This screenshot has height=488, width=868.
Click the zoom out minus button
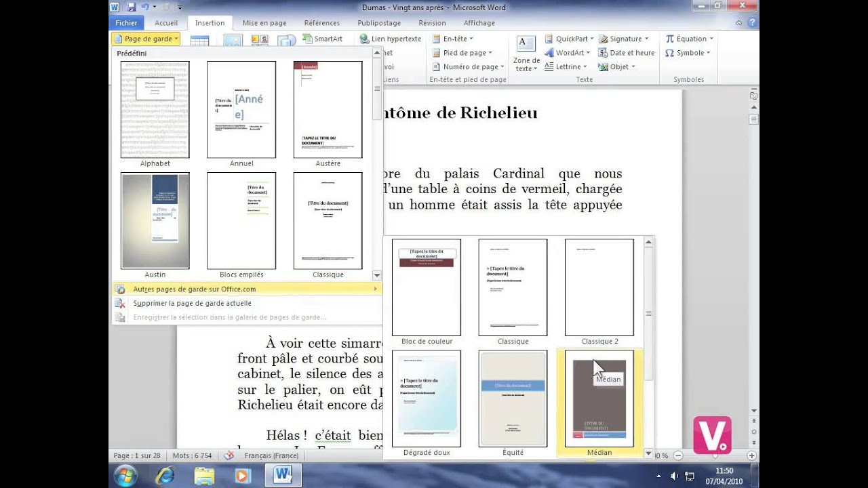tap(677, 456)
